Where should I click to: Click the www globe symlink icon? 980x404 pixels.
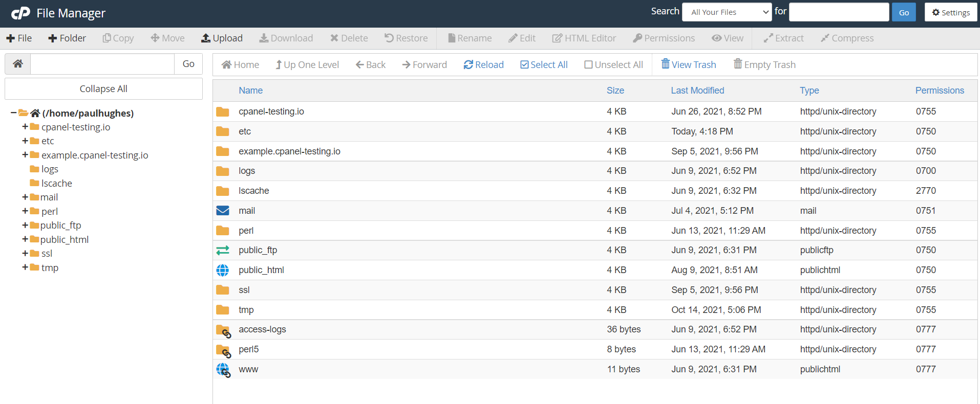pos(223,370)
